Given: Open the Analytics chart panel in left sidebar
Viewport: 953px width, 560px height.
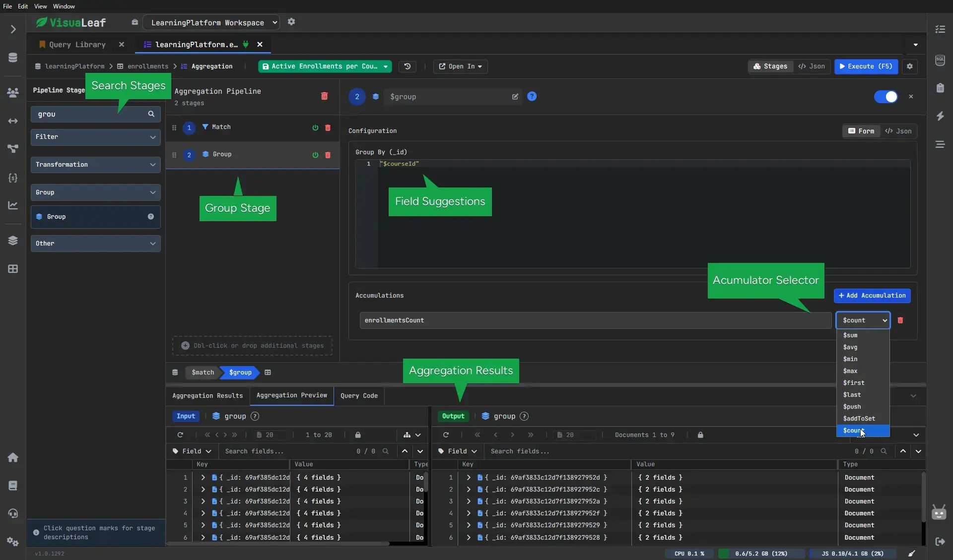Looking at the screenshot, I should 13,205.
